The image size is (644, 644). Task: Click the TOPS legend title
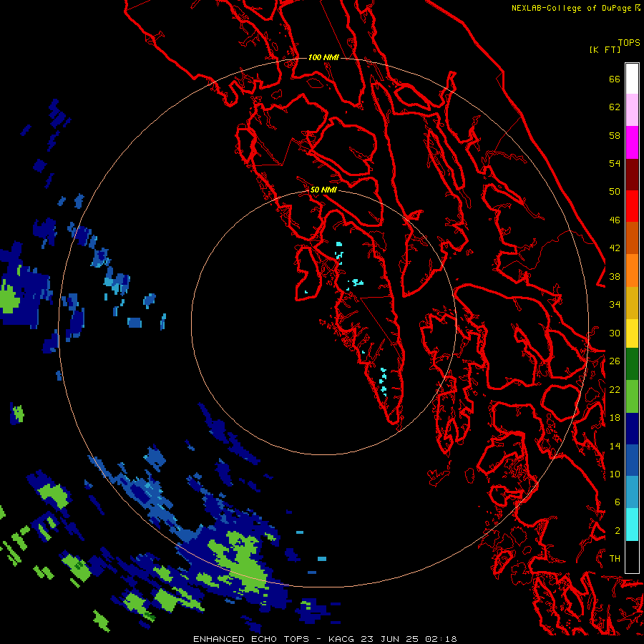pos(629,43)
